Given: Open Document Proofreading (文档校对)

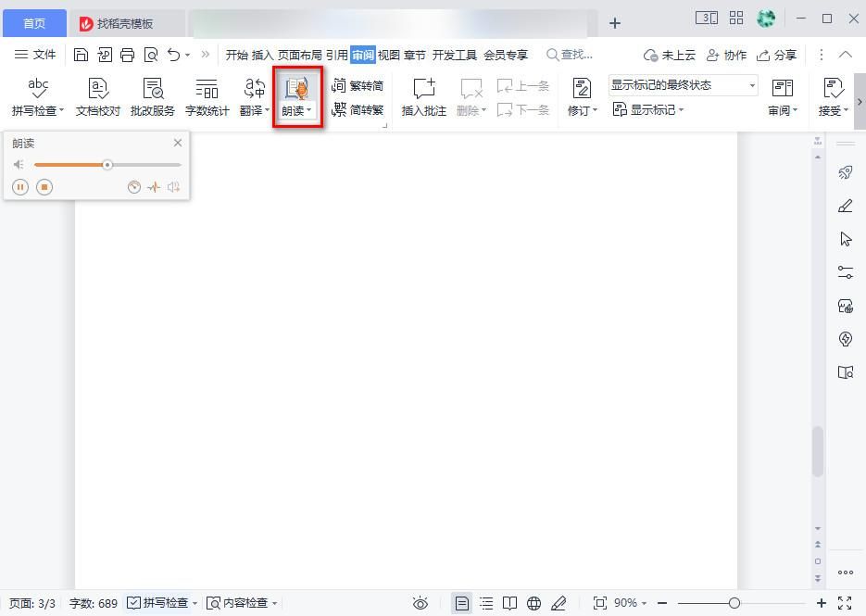Looking at the screenshot, I should click(98, 96).
